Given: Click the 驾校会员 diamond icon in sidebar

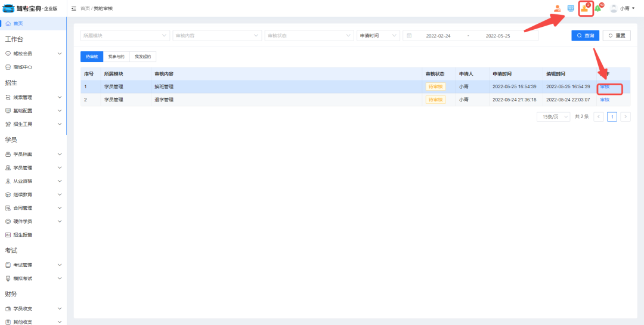Looking at the screenshot, I should click(x=8, y=54).
